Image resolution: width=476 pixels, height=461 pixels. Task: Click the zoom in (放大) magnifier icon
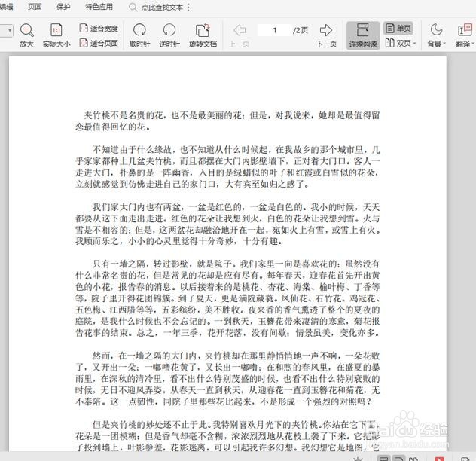[26, 30]
